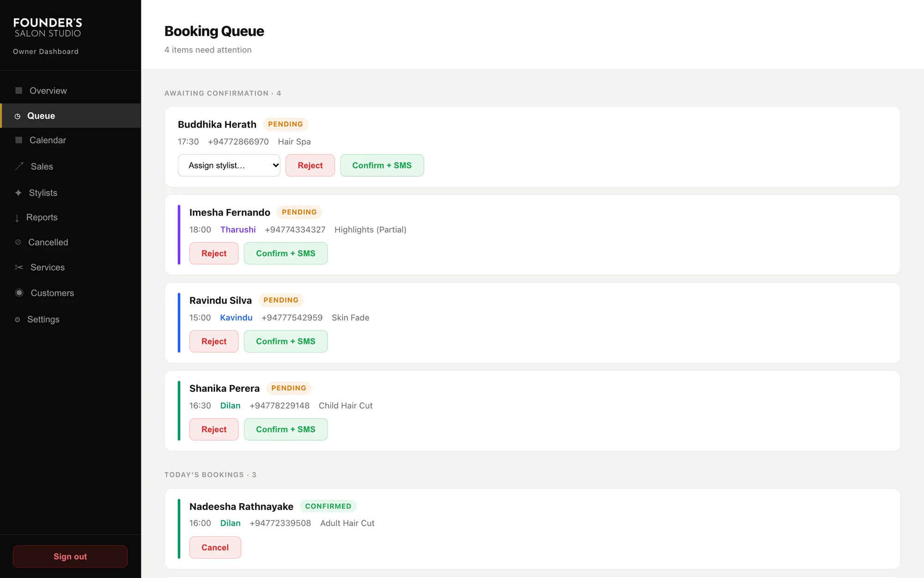Click the Queue clock icon
924x578 pixels.
[18, 116]
